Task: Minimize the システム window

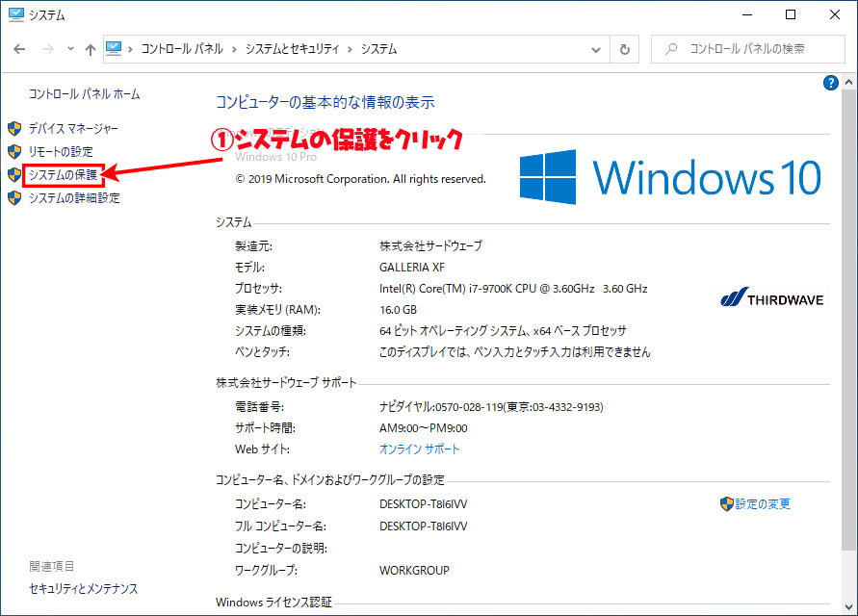Action: tap(747, 14)
